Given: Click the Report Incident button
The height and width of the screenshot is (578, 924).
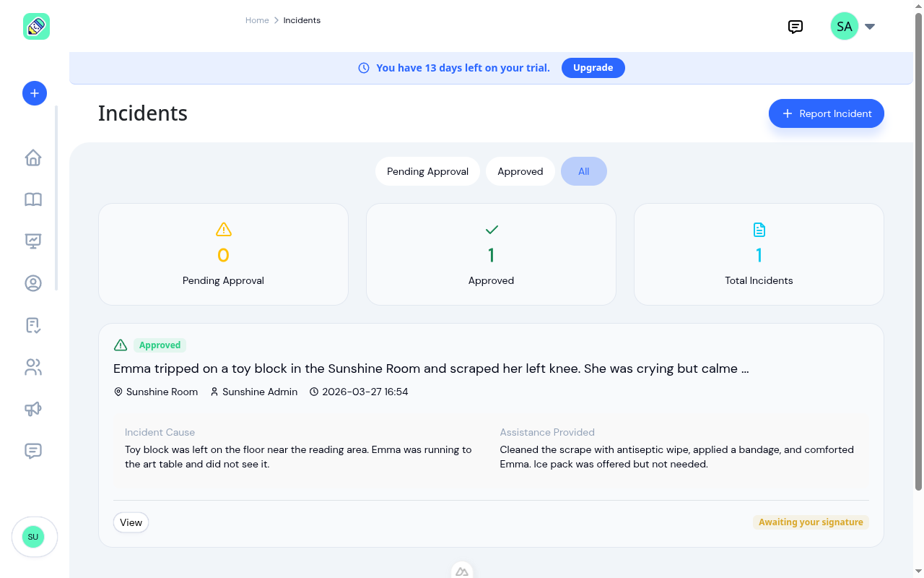Looking at the screenshot, I should (x=827, y=113).
